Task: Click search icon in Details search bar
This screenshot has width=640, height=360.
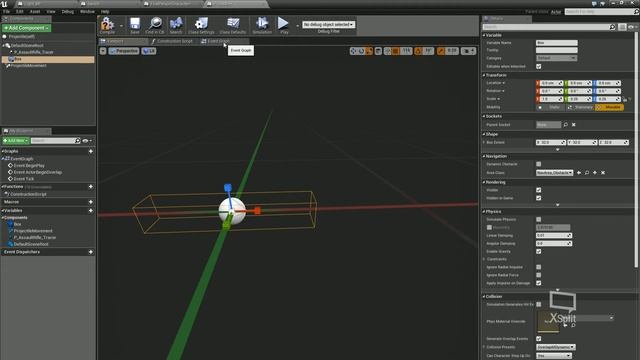Action: pos(612,27)
